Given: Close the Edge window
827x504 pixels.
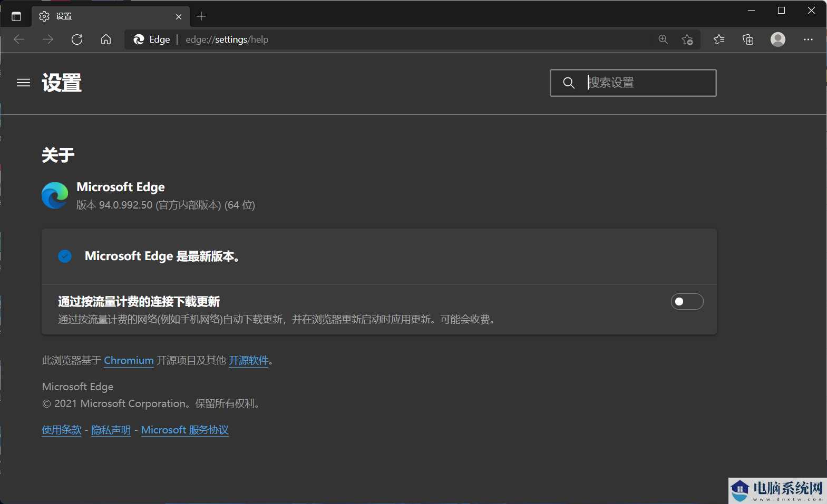Looking at the screenshot, I should (812, 11).
